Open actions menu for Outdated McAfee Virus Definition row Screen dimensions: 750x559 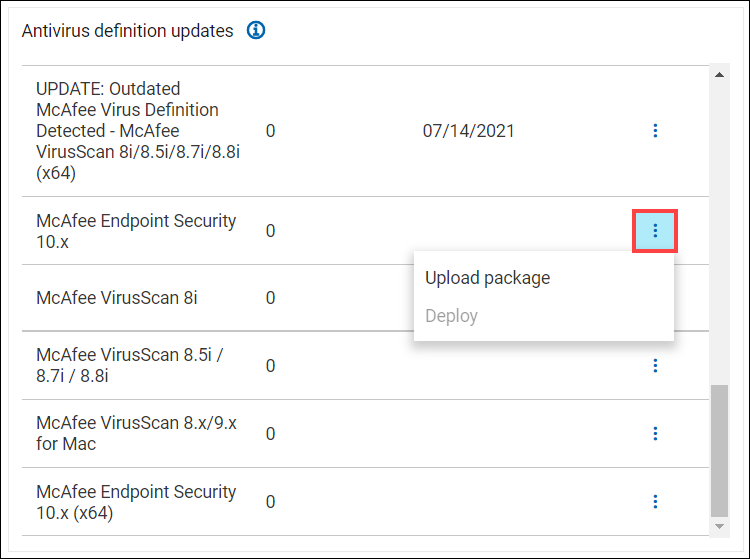pos(655,131)
